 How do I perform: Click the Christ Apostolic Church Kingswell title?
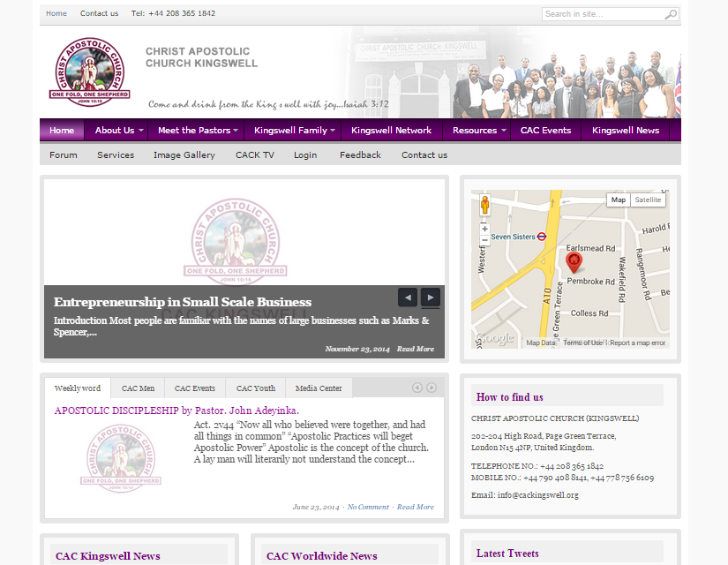click(201, 57)
